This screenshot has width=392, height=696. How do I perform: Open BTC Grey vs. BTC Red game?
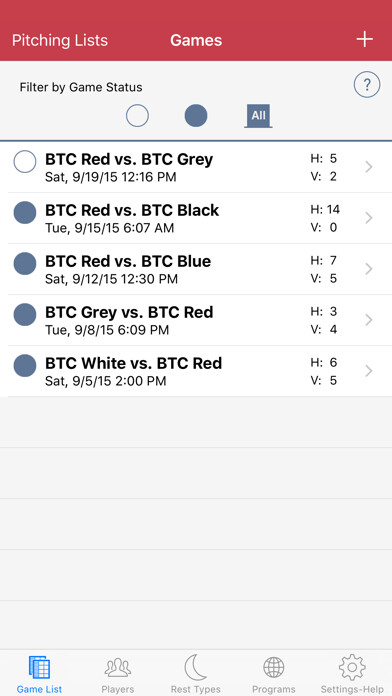tap(196, 320)
